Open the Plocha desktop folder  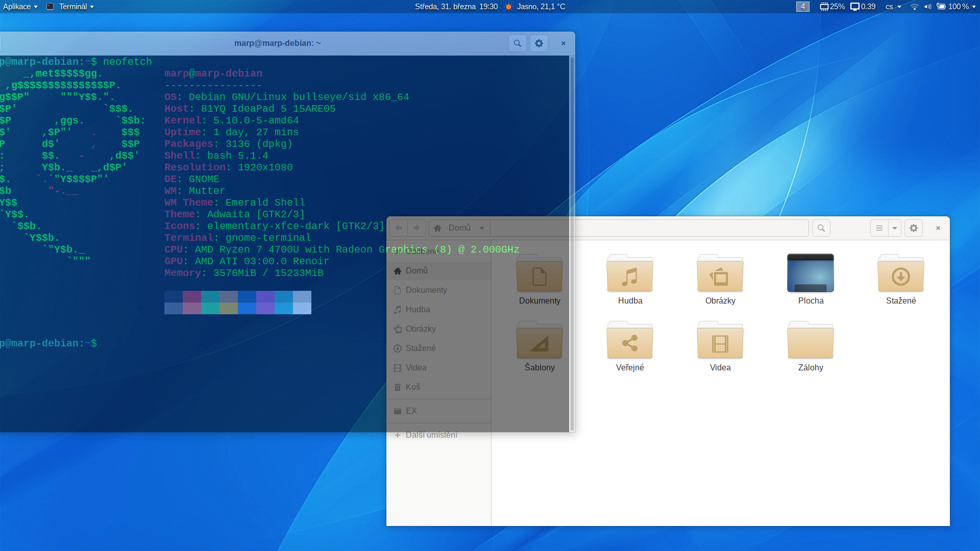tap(811, 273)
